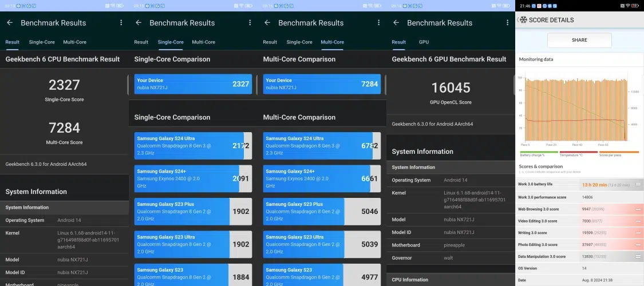Select Result tab on the CPU Benchmark Result screen
644x286 pixels.
click(13, 42)
